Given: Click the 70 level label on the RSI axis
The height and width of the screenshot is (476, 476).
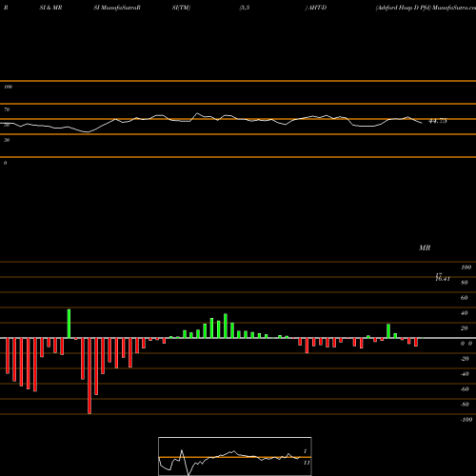Looking at the screenshot, I should tap(7, 109).
